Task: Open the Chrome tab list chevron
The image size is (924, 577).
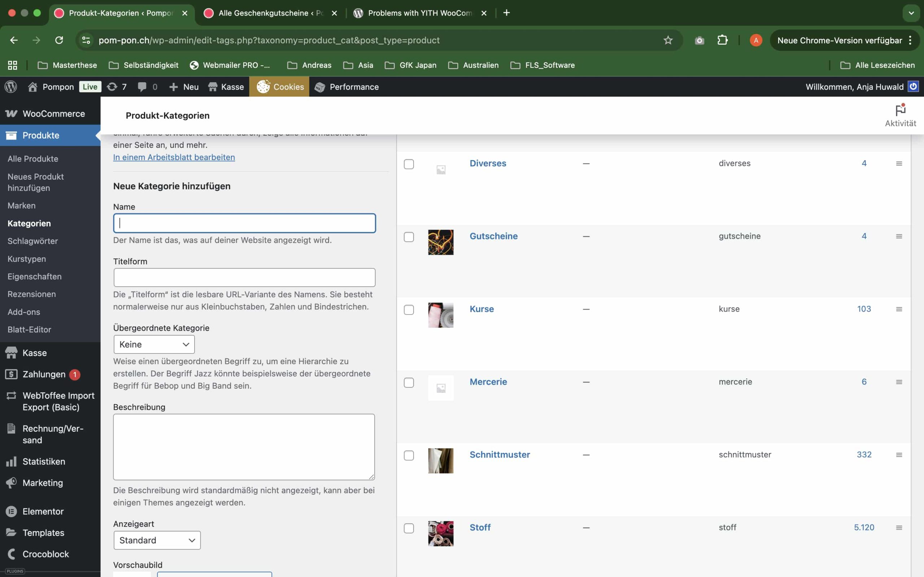Action: pyautogui.click(x=911, y=13)
